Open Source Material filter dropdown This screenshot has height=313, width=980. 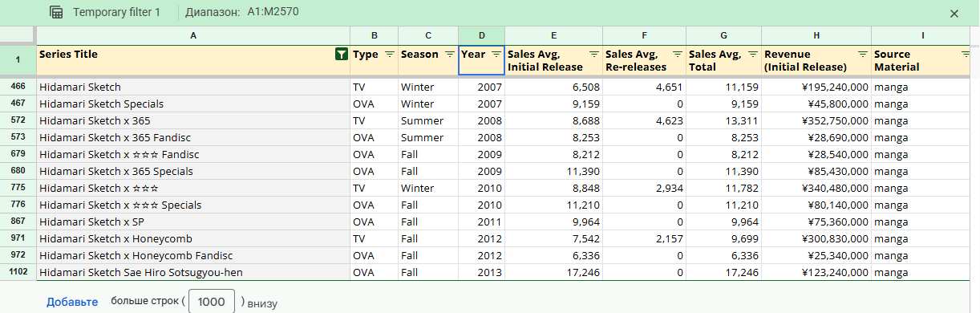click(966, 54)
